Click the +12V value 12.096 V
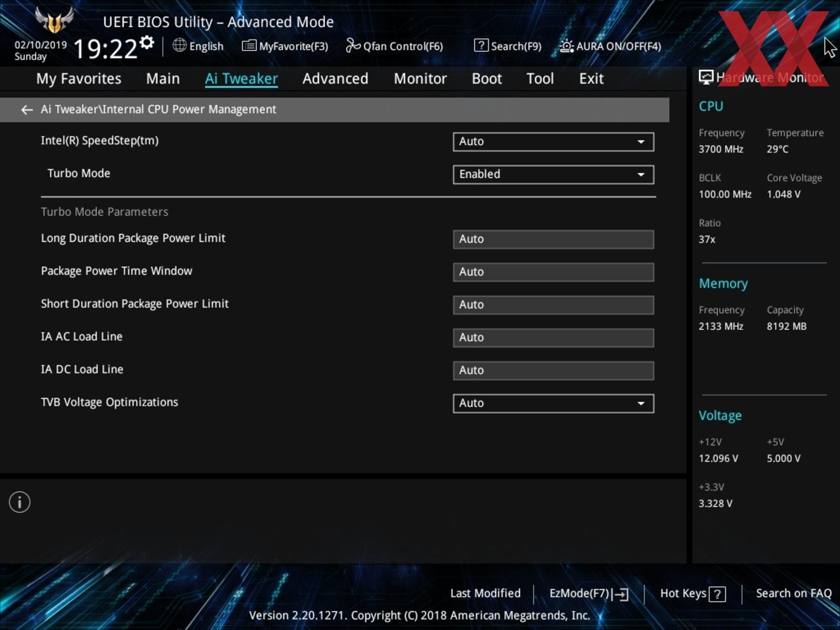This screenshot has width=840, height=630. pos(718,459)
